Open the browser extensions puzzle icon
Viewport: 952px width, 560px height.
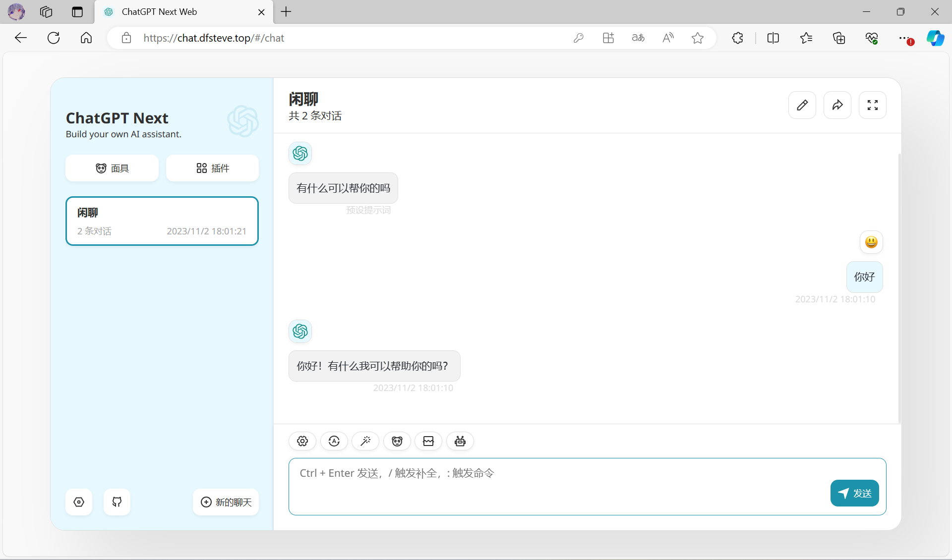tap(737, 38)
